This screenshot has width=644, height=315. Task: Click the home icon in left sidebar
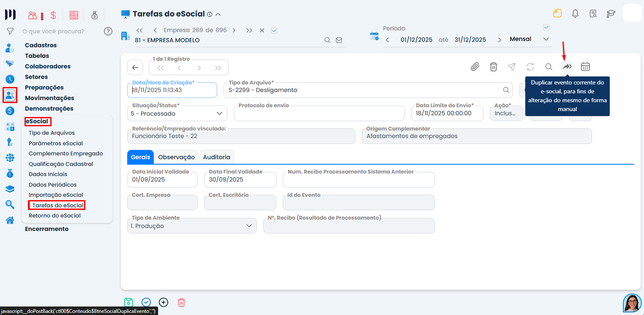(x=10, y=220)
